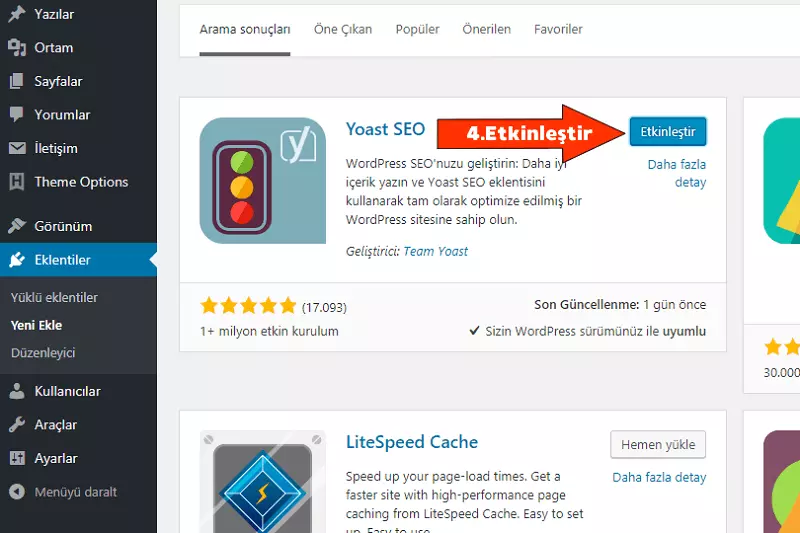The image size is (800, 533).
Task: Click the Eklentiler plug icon
Action: coord(16,260)
